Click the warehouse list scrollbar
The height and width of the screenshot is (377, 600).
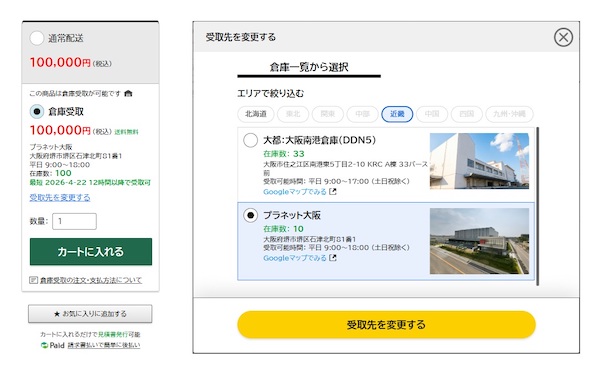click(538, 207)
